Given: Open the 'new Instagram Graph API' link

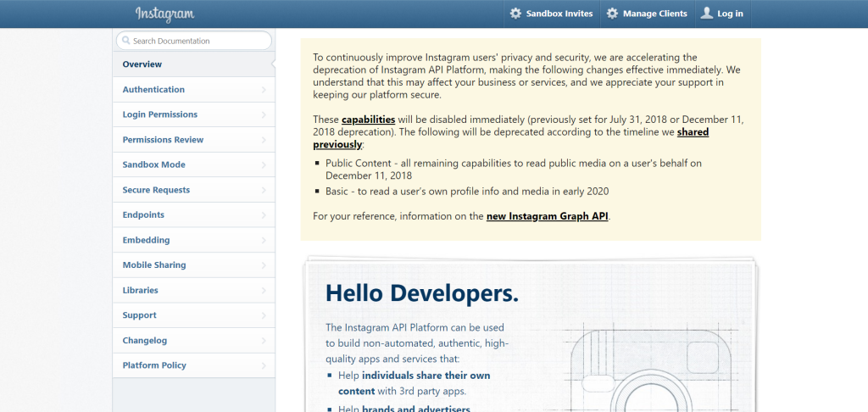Looking at the screenshot, I should click(x=548, y=216).
